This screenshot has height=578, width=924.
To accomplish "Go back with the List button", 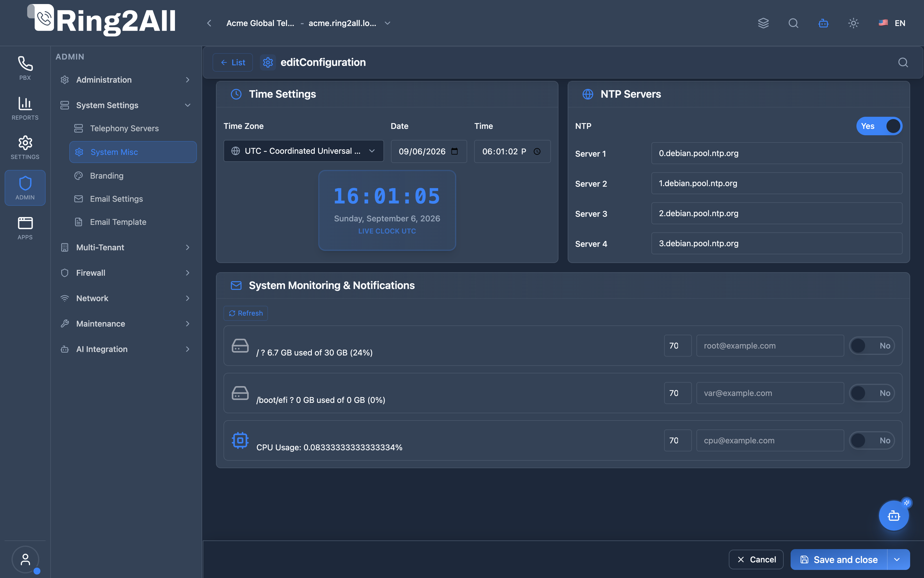I will pyautogui.click(x=232, y=62).
